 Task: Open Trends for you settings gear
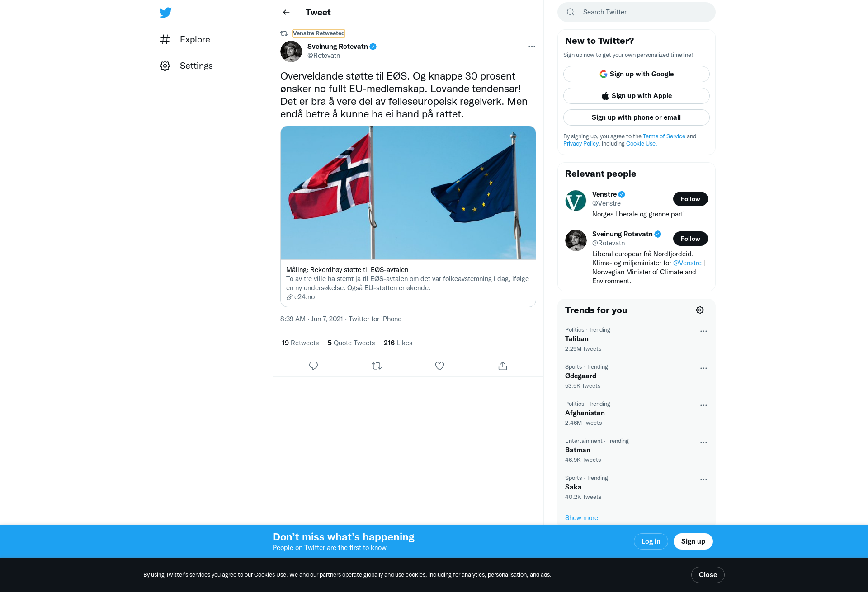[700, 310]
